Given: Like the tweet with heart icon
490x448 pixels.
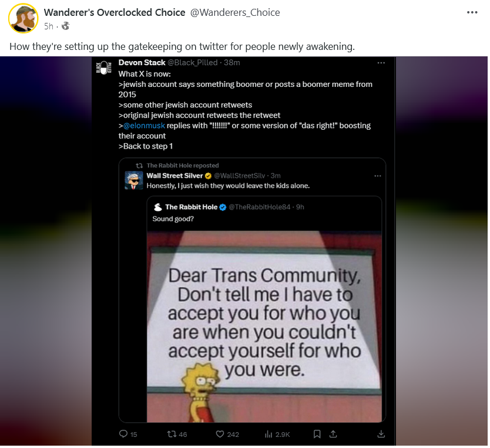Looking at the screenshot, I should tap(220, 434).
